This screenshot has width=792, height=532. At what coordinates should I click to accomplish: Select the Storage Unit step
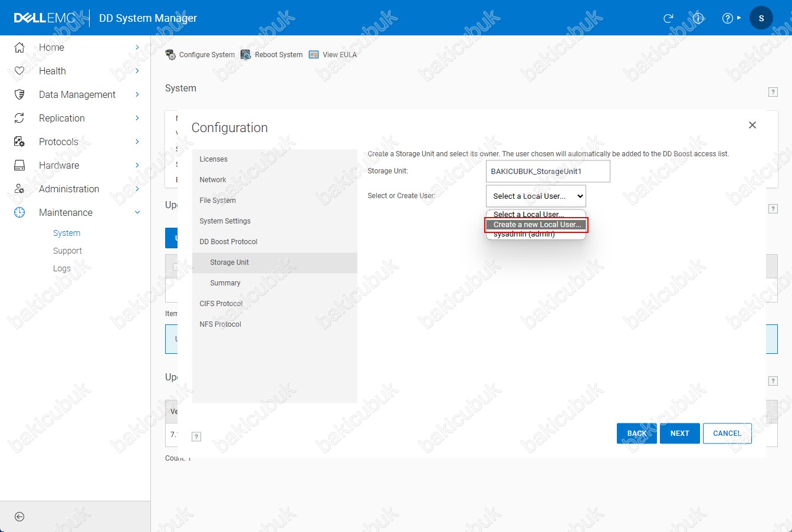[275, 262]
